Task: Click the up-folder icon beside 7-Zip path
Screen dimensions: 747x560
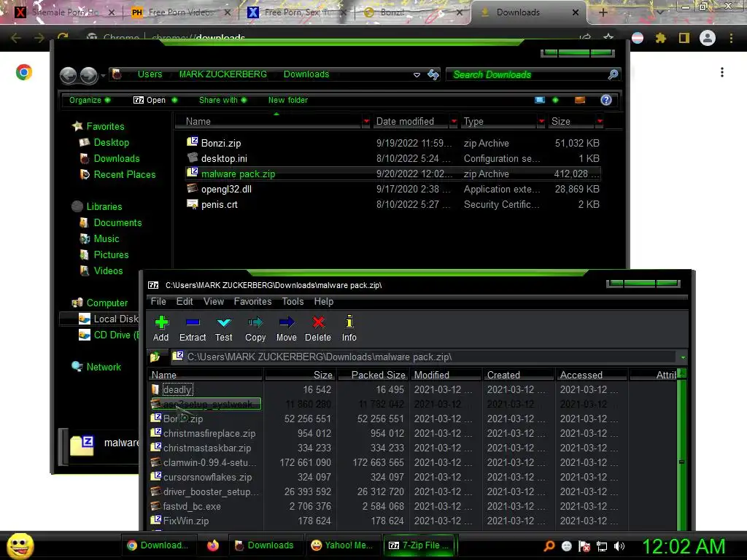Action: (155, 357)
